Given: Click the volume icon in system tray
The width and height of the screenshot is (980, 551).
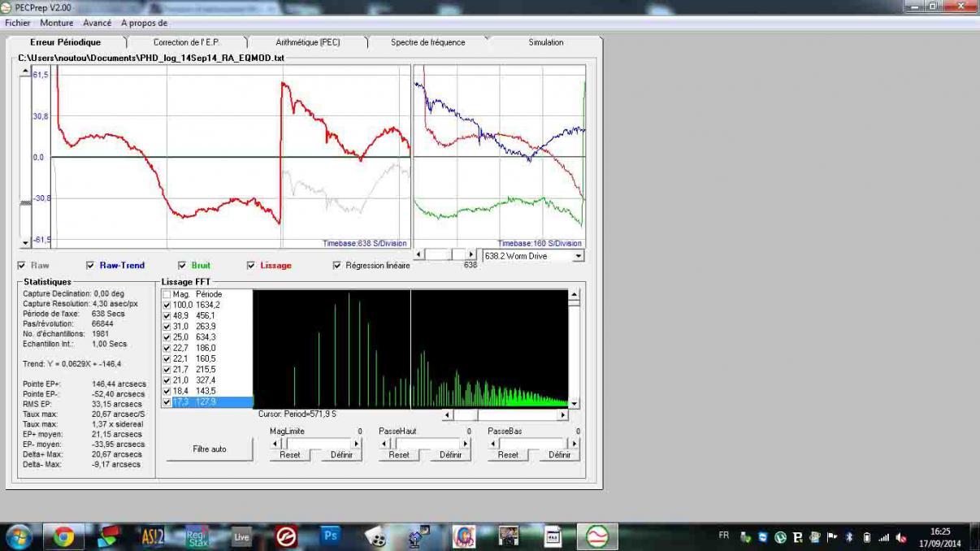Looking at the screenshot, I should (x=901, y=537).
